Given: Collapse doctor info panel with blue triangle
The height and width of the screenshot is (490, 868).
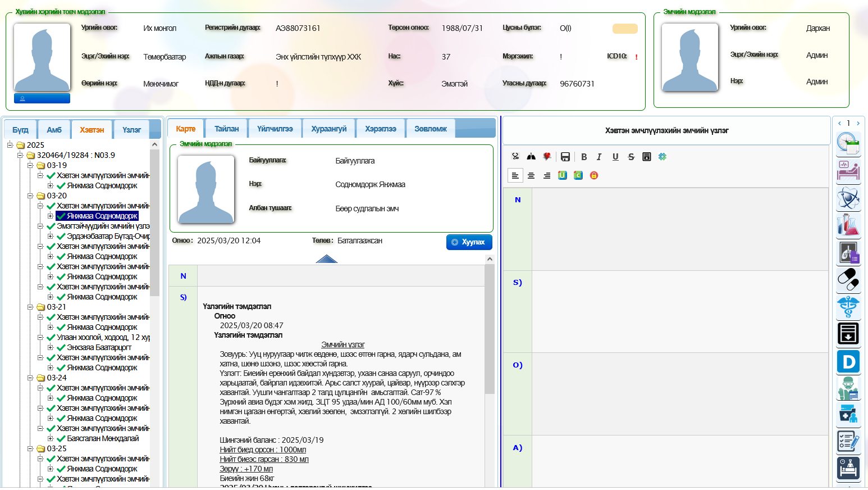Looking at the screenshot, I should coord(327,258).
